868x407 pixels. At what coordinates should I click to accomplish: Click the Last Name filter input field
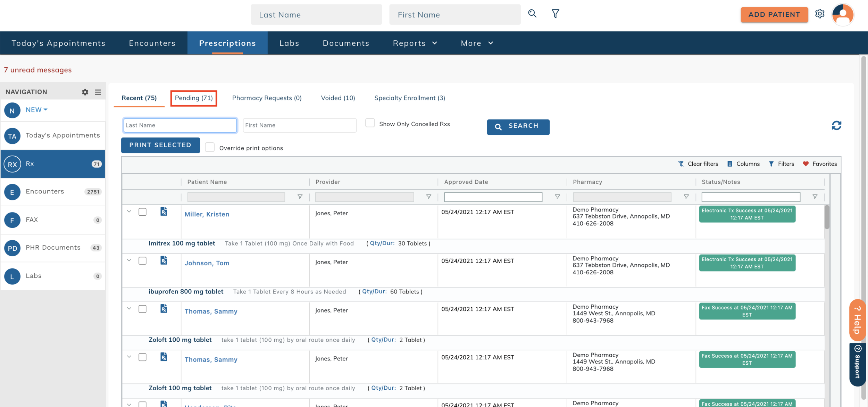tap(180, 125)
